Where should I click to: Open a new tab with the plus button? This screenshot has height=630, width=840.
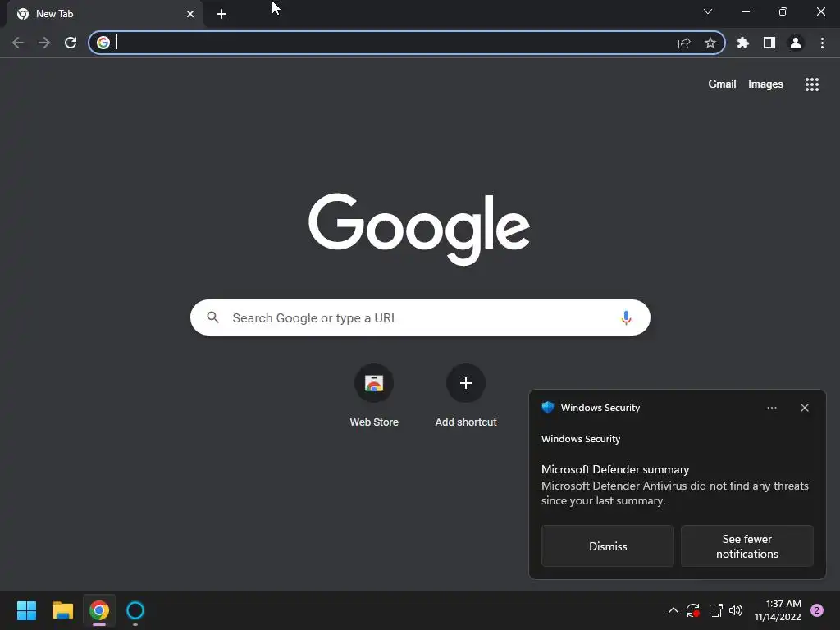point(221,14)
